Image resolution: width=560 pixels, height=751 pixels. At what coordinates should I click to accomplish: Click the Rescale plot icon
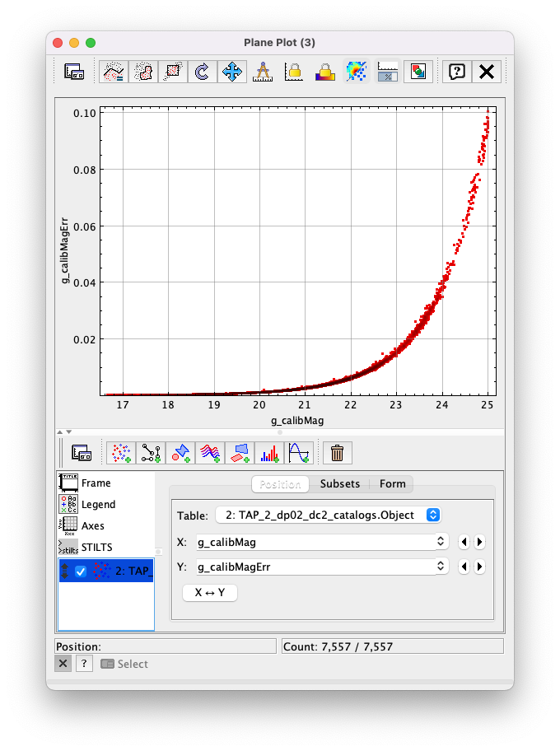[203, 72]
